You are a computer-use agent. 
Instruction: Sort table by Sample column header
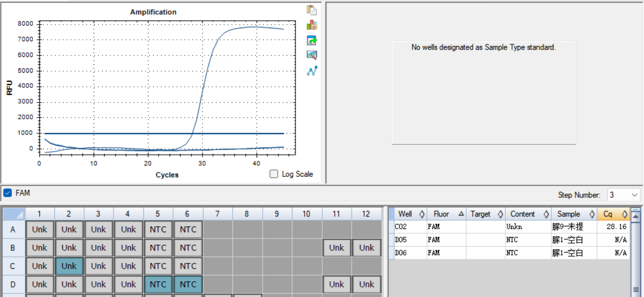pyautogui.click(x=574, y=214)
